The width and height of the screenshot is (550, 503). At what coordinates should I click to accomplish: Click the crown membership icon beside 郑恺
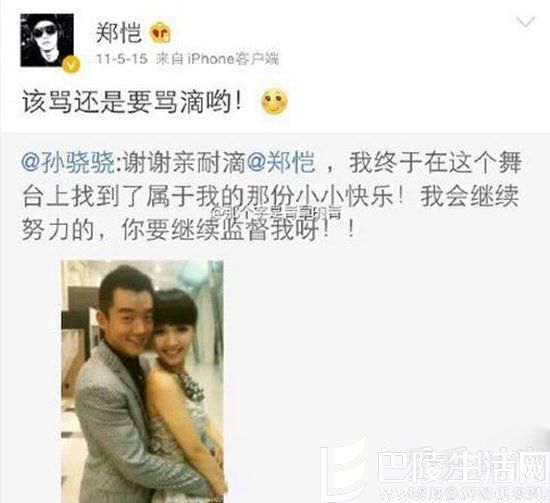click(161, 33)
